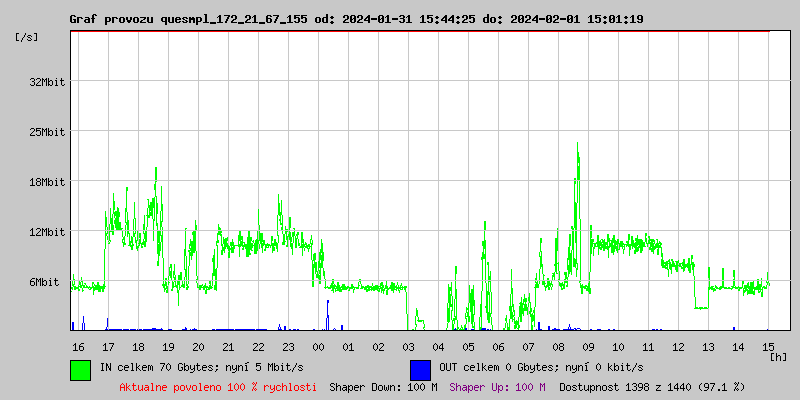Click hour marker 15 on time axis
800x400 pixels.
click(x=768, y=346)
